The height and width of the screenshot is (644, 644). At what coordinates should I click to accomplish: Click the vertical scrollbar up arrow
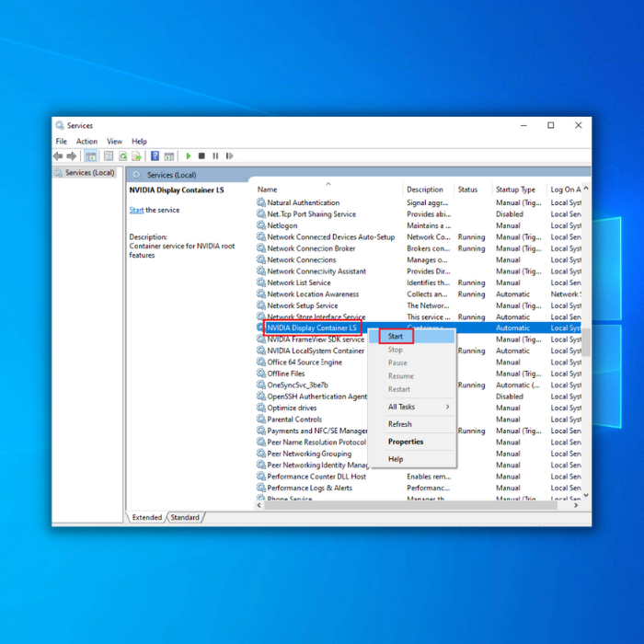(586, 189)
